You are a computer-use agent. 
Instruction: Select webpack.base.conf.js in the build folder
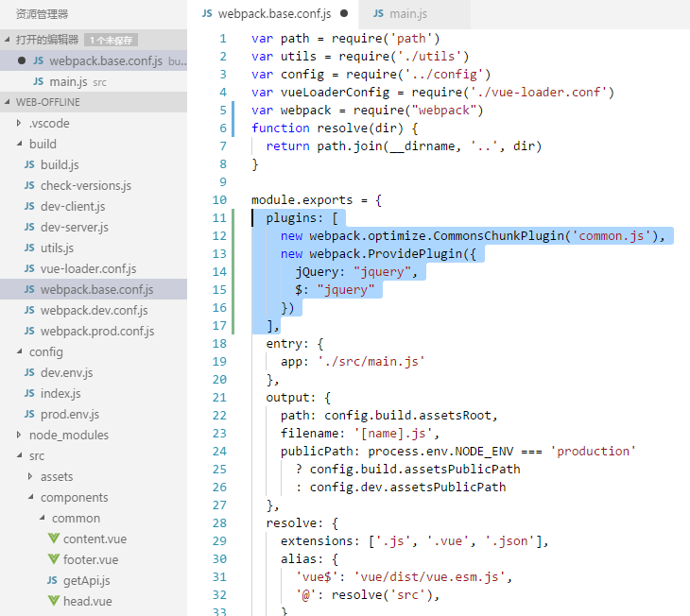94,289
